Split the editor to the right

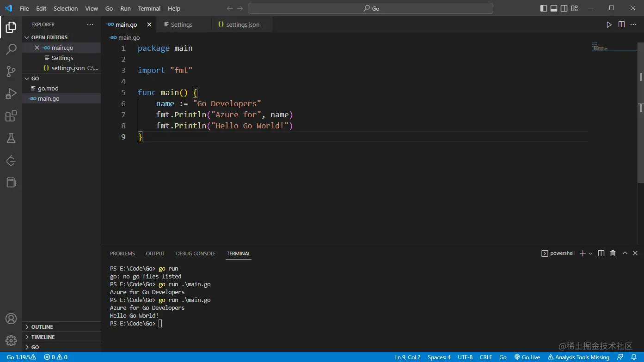pos(621,24)
